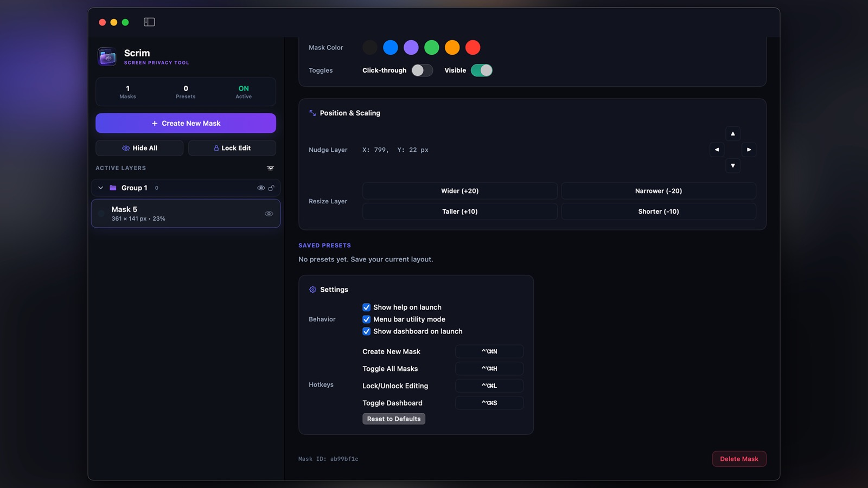Viewport: 868px width, 488px height.
Task: Pick the black mask color
Action: [x=370, y=48]
